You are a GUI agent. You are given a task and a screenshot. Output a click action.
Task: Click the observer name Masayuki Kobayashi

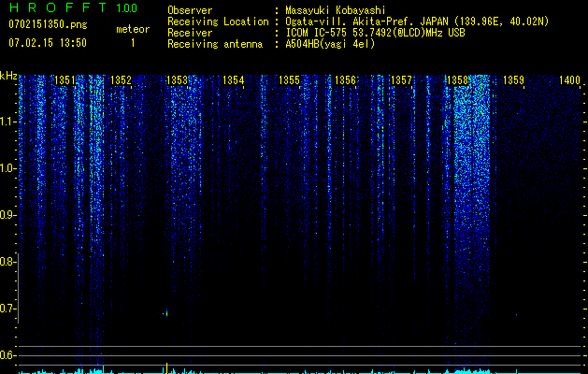tap(336, 10)
